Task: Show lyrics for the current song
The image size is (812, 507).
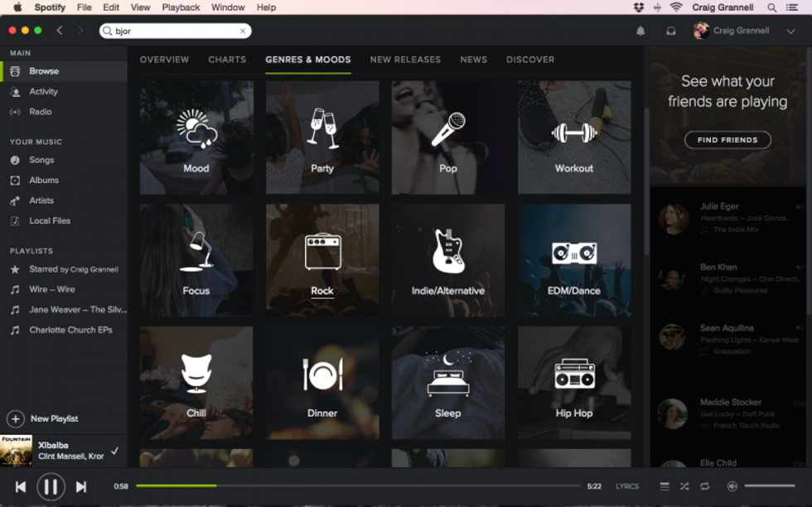Action: 627,486
